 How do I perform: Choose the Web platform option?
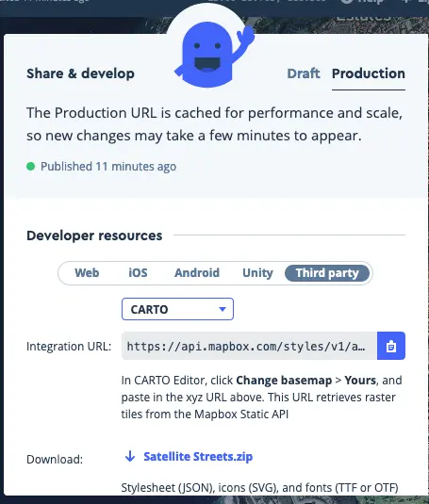pyautogui.click(x=87, y=273)
